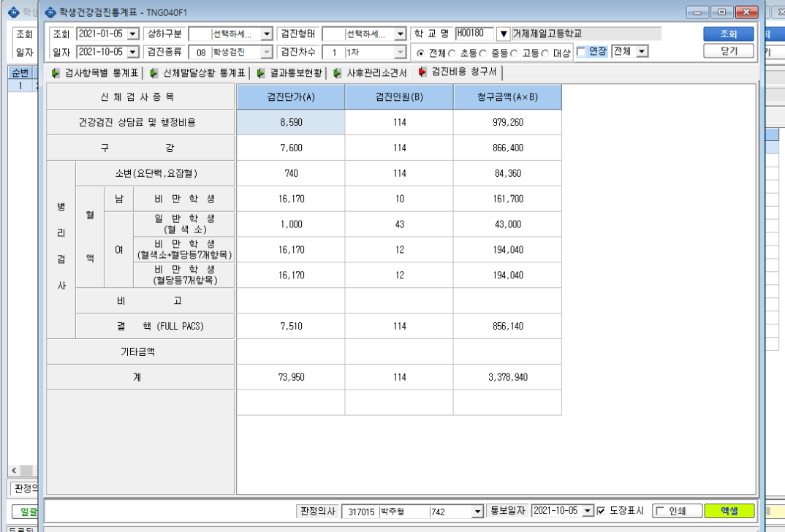785x532 pixels.
Task: Open the 2021-01-05 start date dropdown
Action: (133, 34)
